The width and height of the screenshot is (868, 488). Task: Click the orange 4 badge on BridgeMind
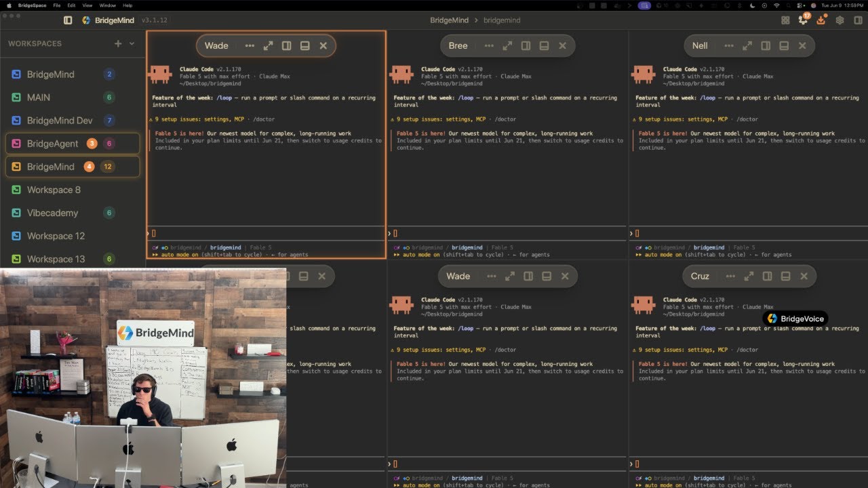89,167
